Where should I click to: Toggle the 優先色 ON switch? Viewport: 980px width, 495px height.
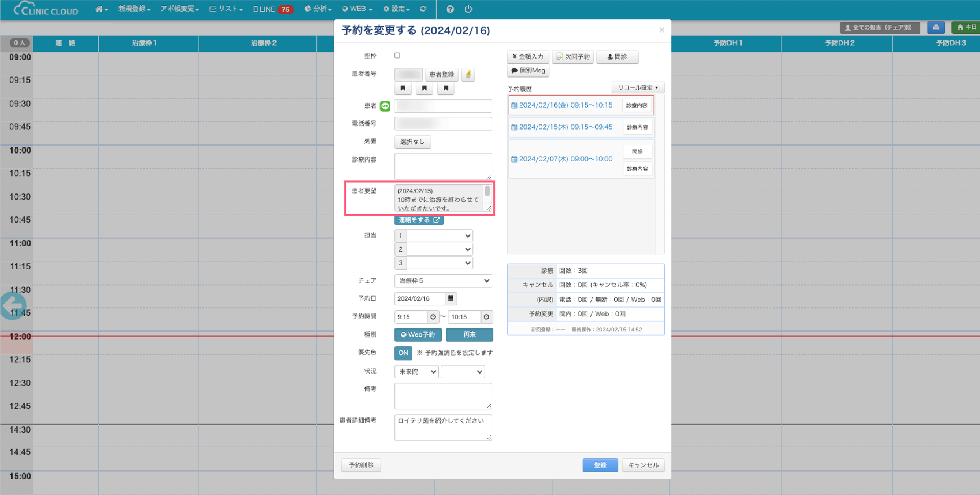pos(403,353)
